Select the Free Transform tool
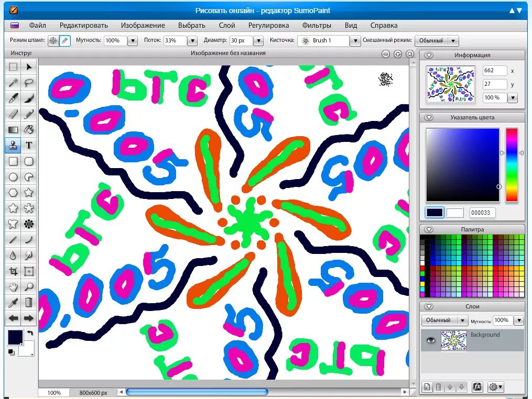This screenshot has width=532, height=399. (29, 271)
